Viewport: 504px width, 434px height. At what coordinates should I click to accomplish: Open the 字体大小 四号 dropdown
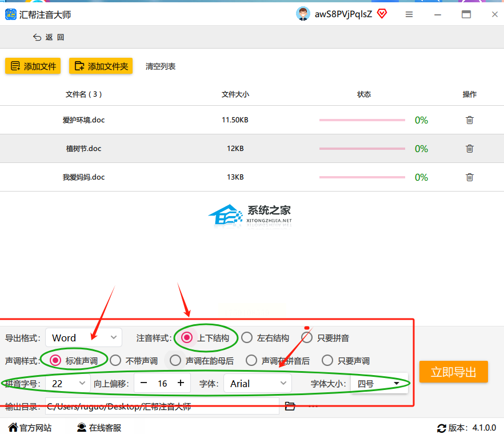tap(379, 384)
